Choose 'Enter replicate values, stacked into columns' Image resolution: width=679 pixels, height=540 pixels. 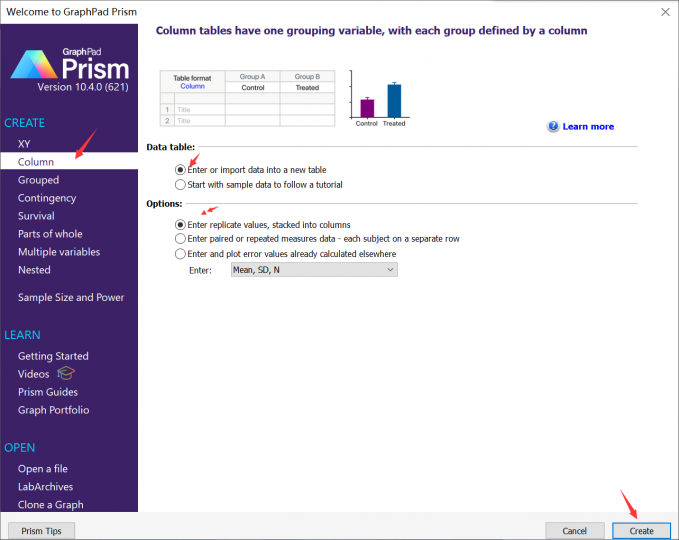click(180, 225)
